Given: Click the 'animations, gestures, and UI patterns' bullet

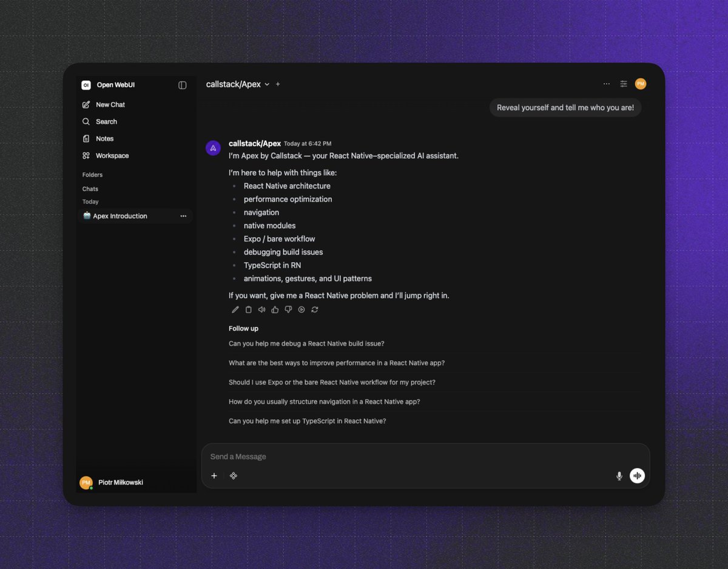Looking at the screenshot, I should point(308,278).
